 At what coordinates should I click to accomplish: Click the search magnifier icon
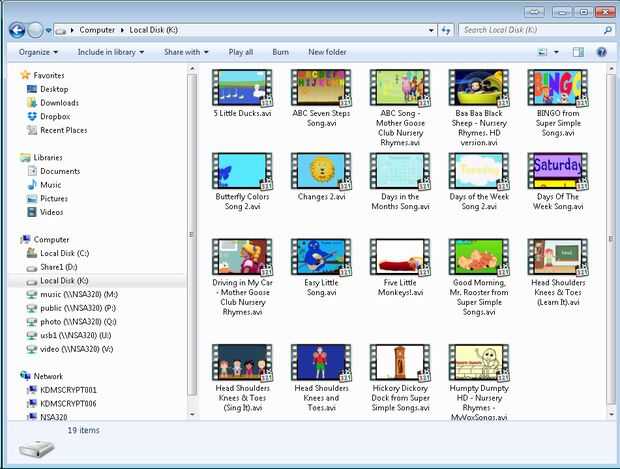pyautogui.click(x=608, y=30)
